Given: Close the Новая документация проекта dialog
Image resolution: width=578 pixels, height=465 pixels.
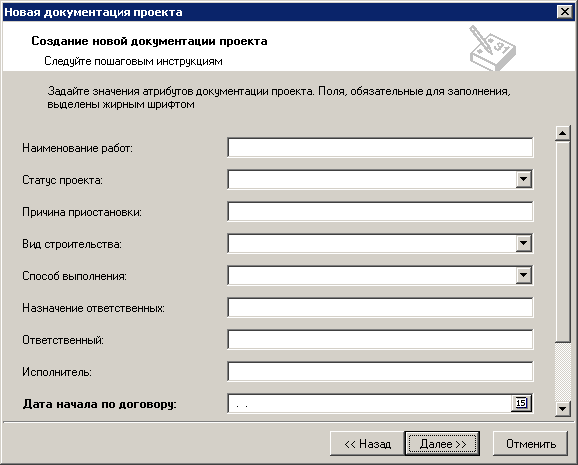Looking at the screenshot, I should pos(565,12).
